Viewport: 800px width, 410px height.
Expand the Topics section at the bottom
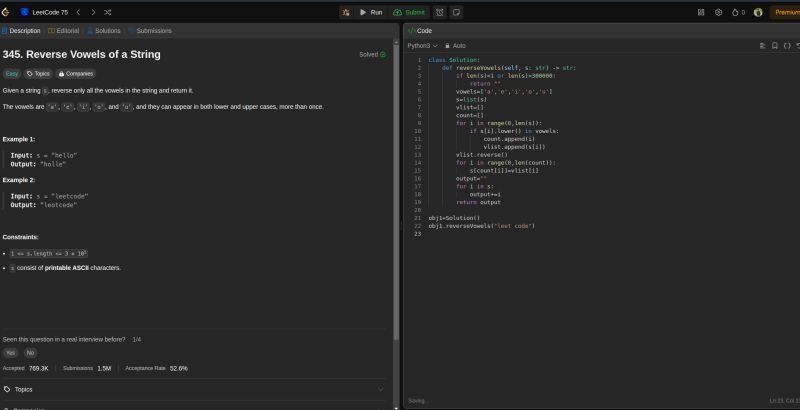[x=194, y=390]
